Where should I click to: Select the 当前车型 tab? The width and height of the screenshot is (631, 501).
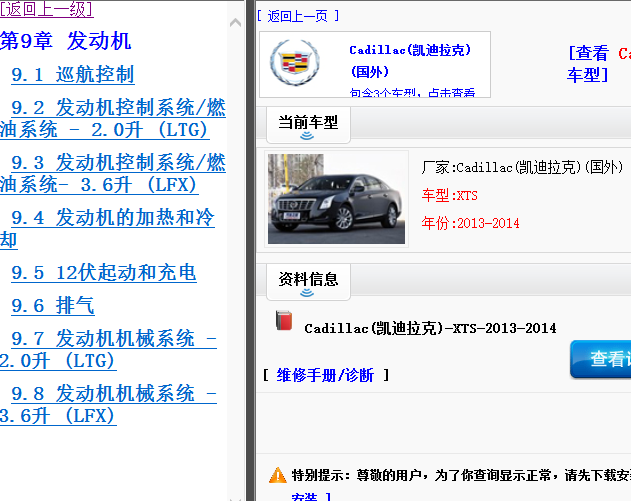tap(308, 125)
